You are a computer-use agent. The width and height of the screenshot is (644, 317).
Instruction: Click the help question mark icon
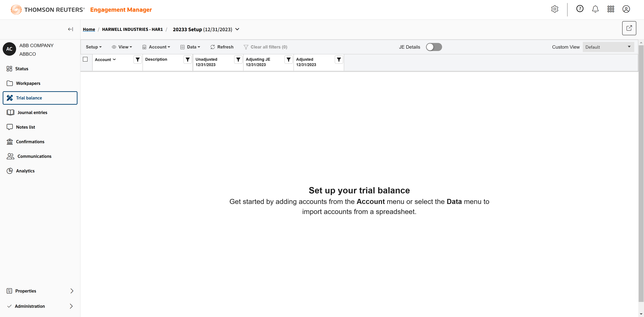(x=580, y=9)
